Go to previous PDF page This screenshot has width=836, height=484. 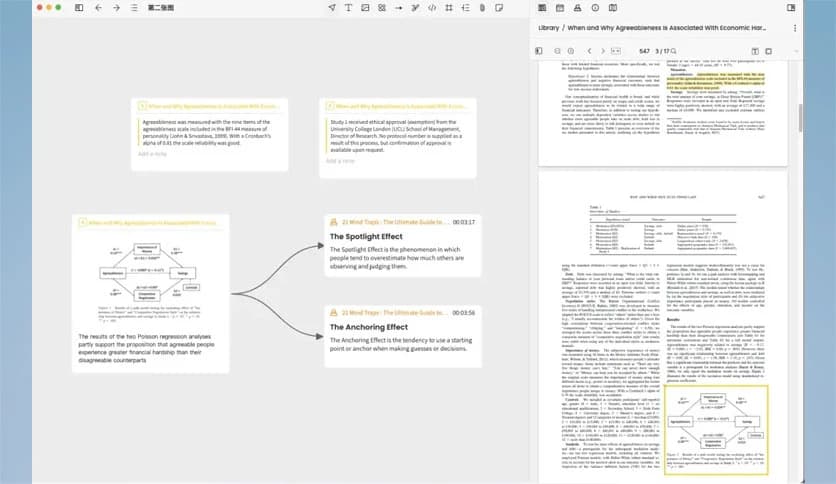click(589, 51)
